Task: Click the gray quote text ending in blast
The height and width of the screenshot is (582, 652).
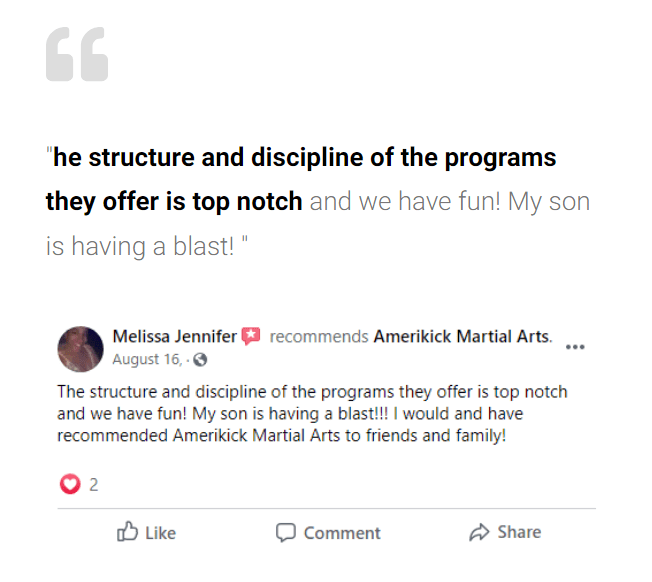Action: click(318, 224)
